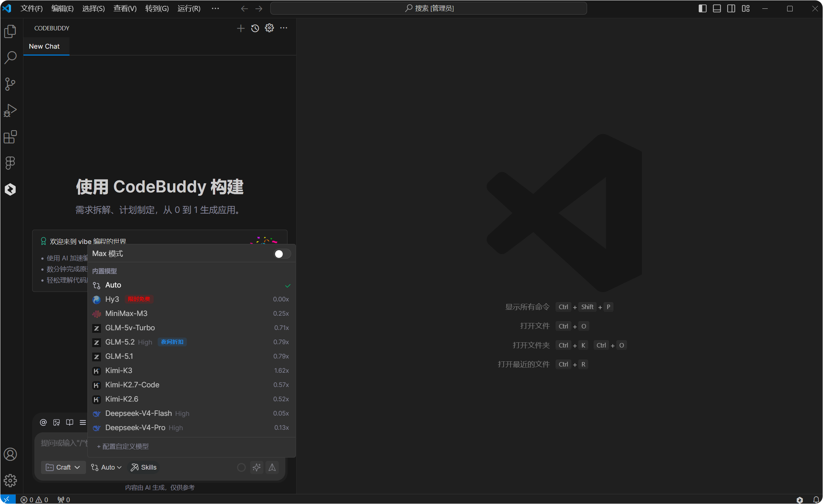Pick the Kimi-K2.7-Code model
The height and width of the screenshot is (504, 823).
tap(192, 385)
